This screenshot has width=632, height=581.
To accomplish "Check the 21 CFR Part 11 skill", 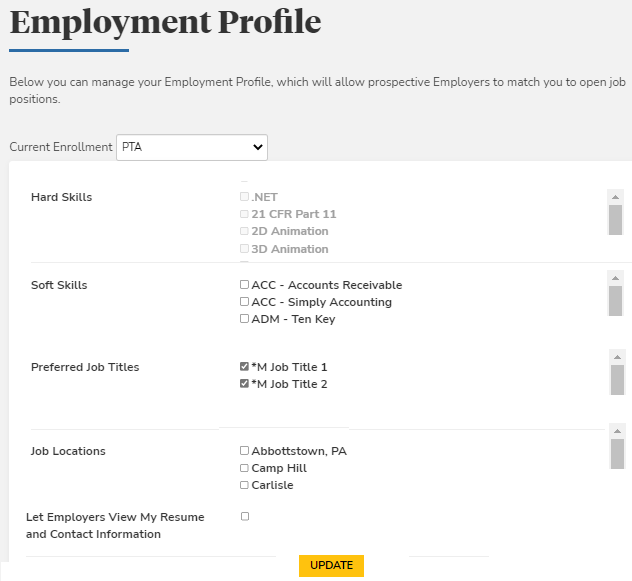I will click(244, 214).
